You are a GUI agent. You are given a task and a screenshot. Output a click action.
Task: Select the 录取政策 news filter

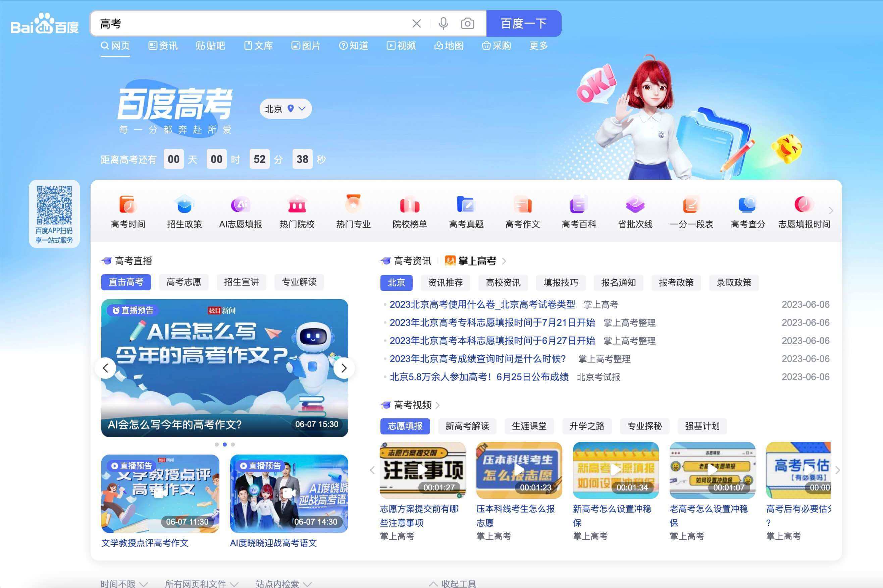click(x=734, y=282)
